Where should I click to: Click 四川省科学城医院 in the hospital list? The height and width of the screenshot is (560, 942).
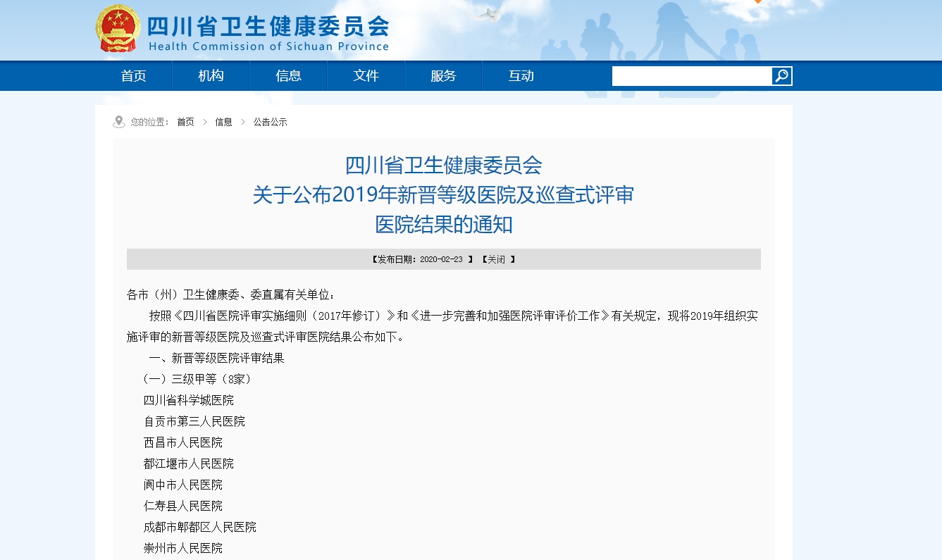click(189, 400)
